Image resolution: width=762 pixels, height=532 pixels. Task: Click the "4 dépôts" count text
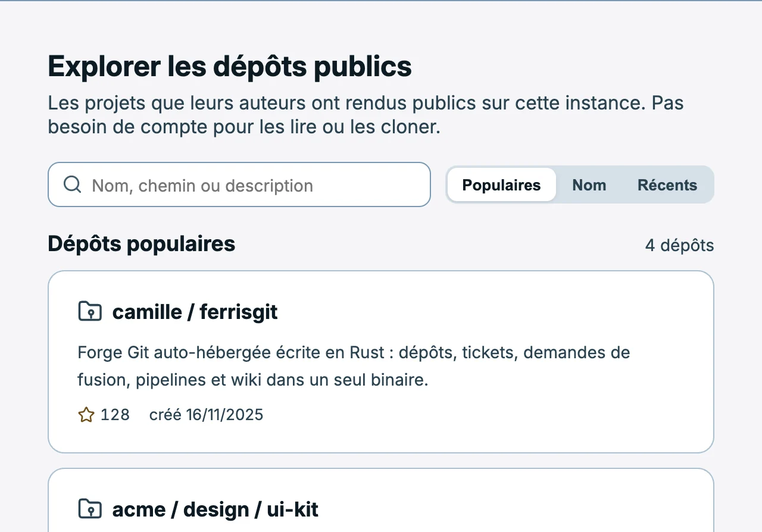point(679,245)
